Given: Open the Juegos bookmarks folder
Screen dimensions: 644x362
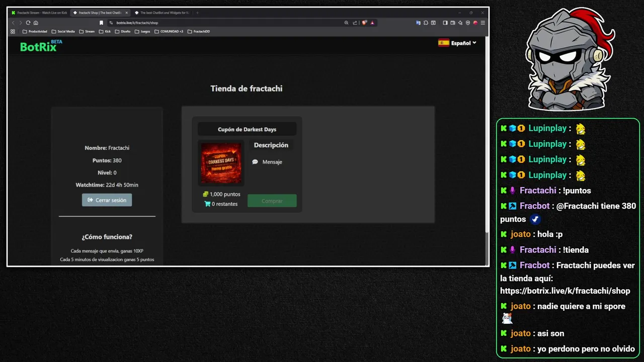Looking at the screenshot, I should click(142, 31).
